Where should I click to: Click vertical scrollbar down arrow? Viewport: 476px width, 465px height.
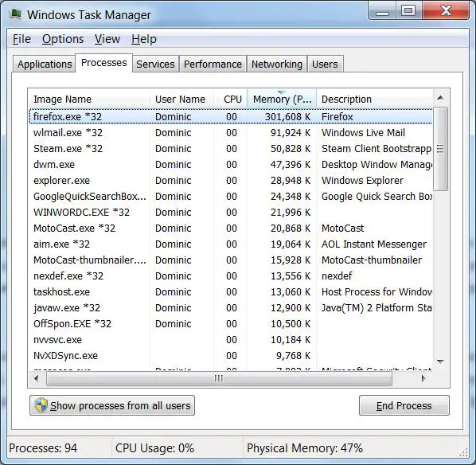click(x=440, y=361)
